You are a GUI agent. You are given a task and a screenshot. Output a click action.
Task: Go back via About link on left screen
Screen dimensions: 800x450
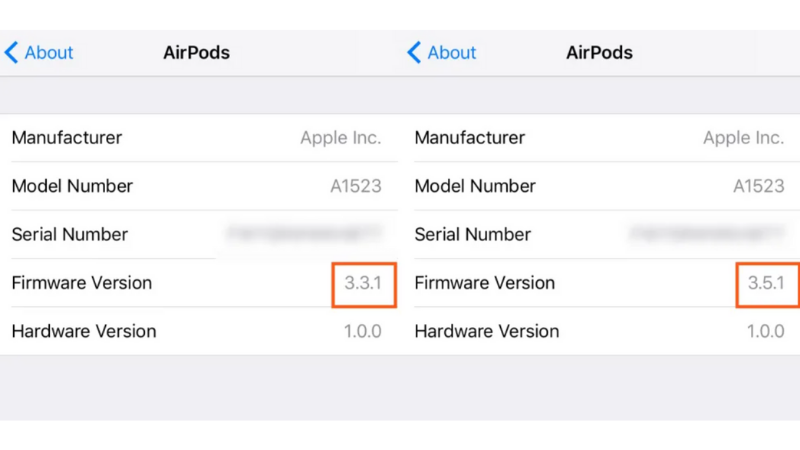click(48, 53)
